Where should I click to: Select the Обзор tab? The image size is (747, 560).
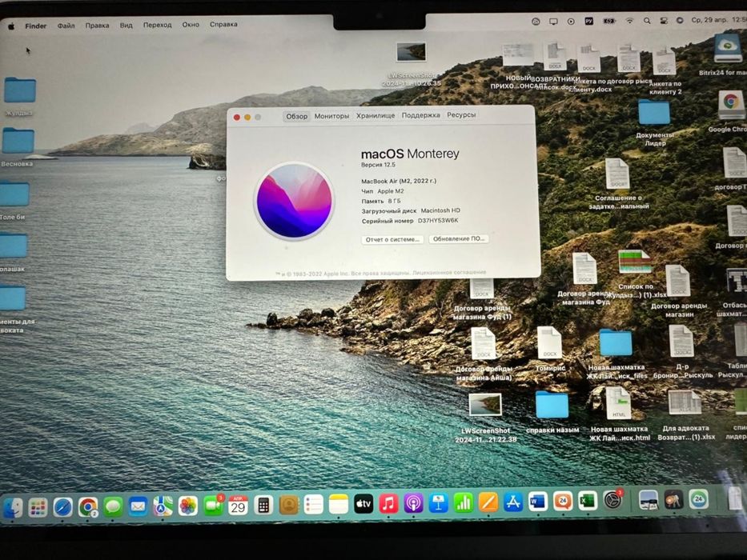coord(296,116)
